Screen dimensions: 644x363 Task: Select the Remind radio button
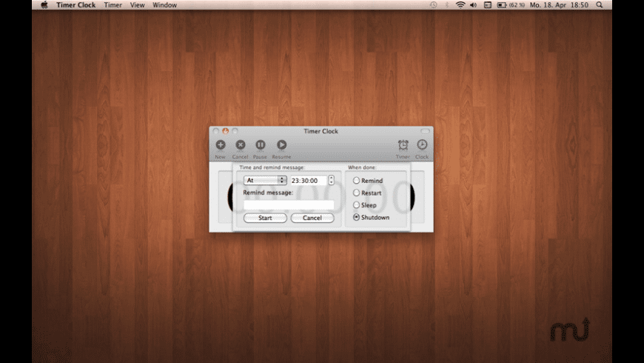[356, 181]
